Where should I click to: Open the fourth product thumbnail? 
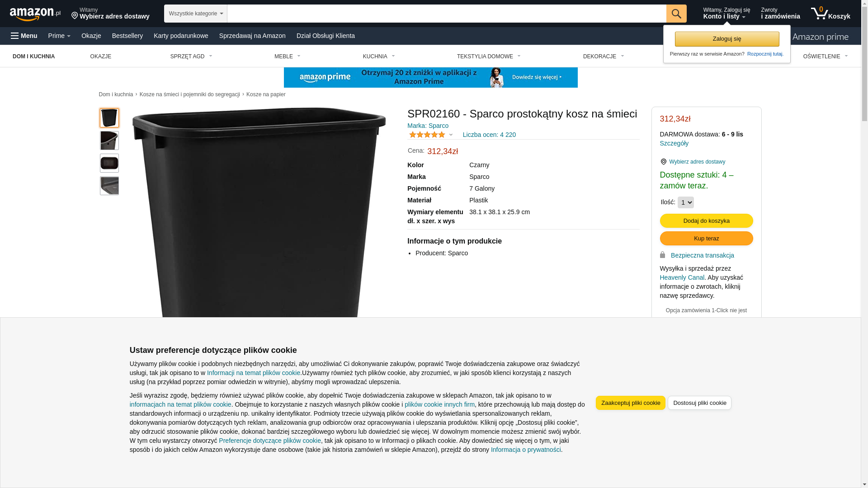109,186
